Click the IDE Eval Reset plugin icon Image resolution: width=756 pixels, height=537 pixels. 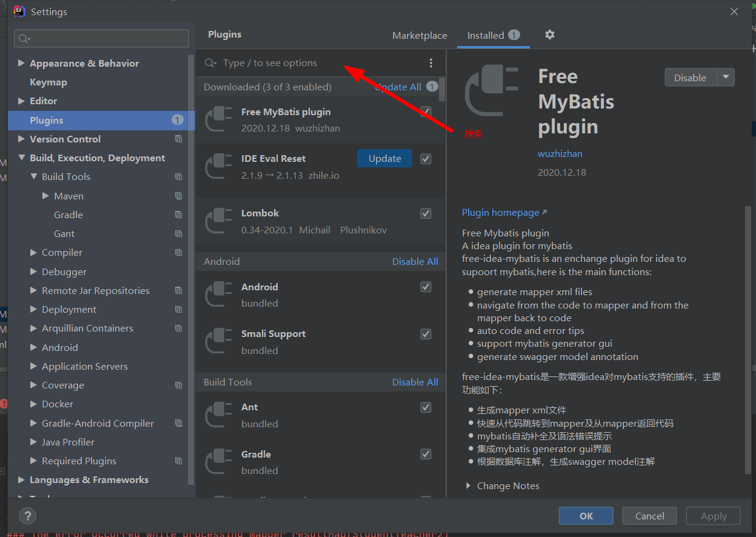click(x=219, y=165)
